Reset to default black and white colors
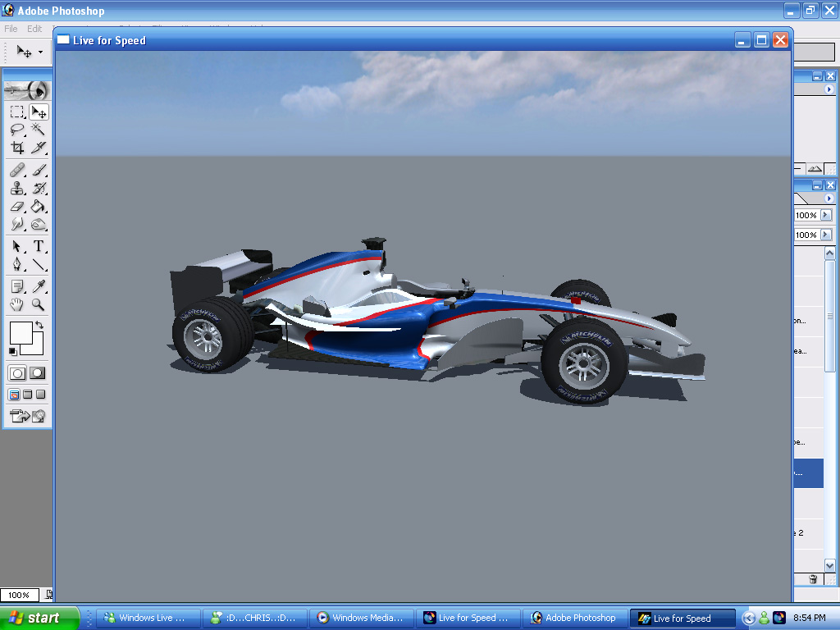Screen dimensions: 840x630 (13, 351)
